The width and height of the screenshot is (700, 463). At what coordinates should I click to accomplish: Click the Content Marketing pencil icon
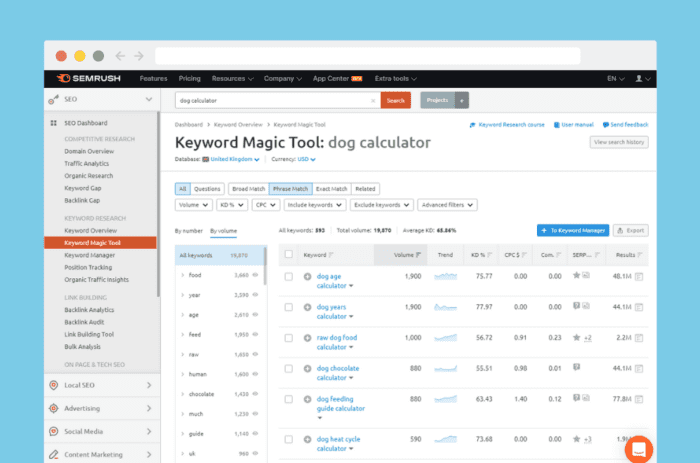point(54,455)
